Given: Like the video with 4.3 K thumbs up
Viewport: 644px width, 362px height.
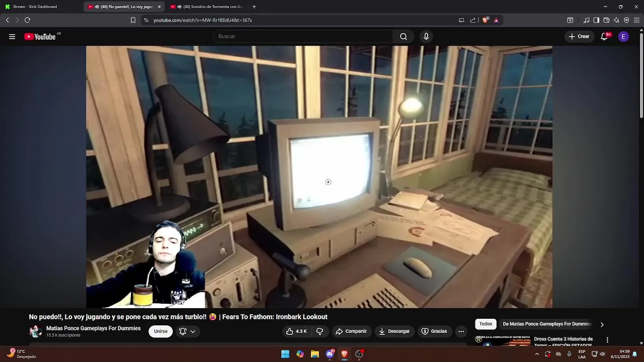Looking at the screenshot, I should click(x=296, y=331).
